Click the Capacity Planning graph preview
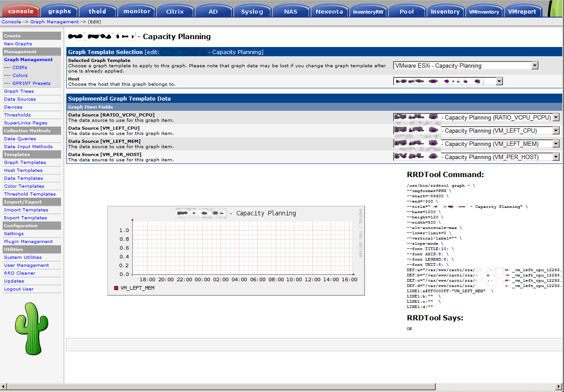564x392 pixels. click(236, 250)
